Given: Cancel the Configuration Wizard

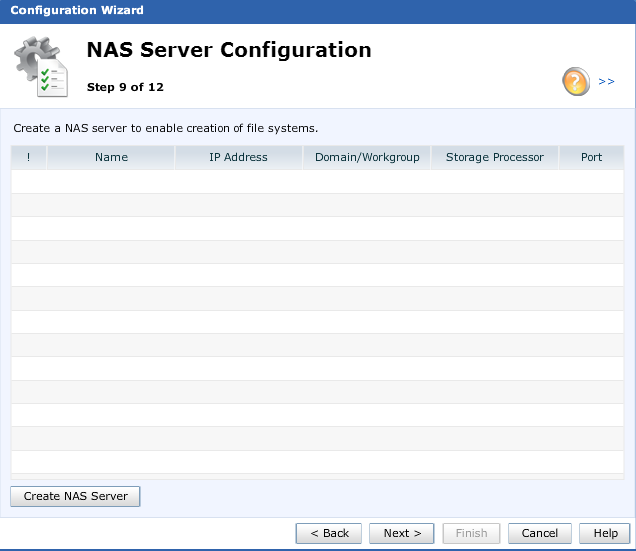Looking at the screenshot, I should [x=540, y=533].
